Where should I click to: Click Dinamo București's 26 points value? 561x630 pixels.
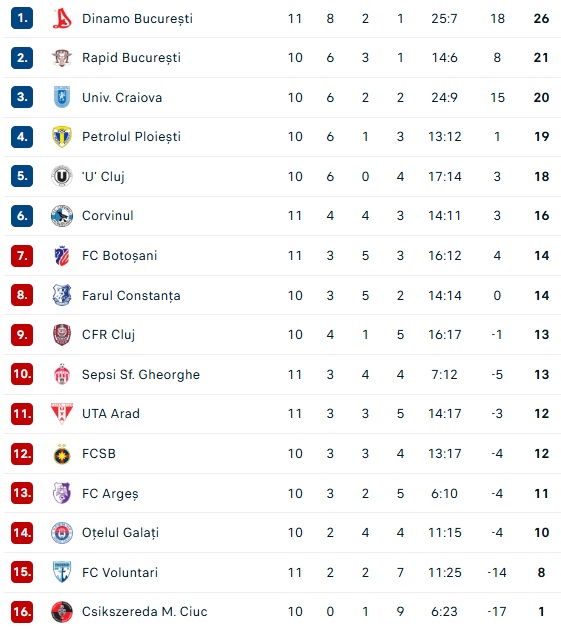541,18
